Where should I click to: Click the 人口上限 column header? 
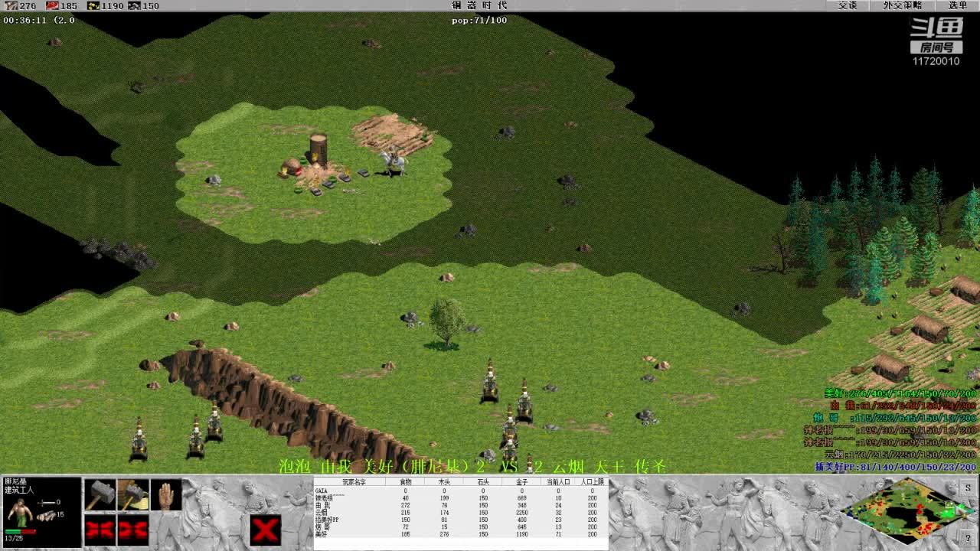point(592,482)
